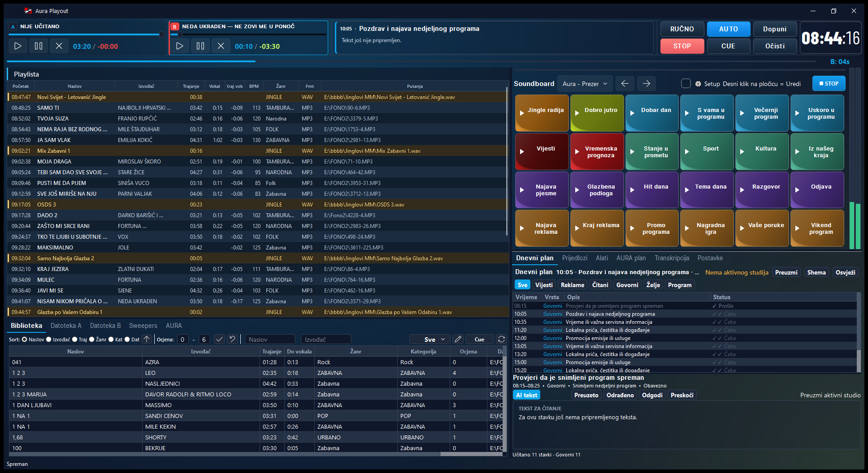868x473 pixels.
Task: Open the Sweepers tab
Action: (x=143, y=326)
